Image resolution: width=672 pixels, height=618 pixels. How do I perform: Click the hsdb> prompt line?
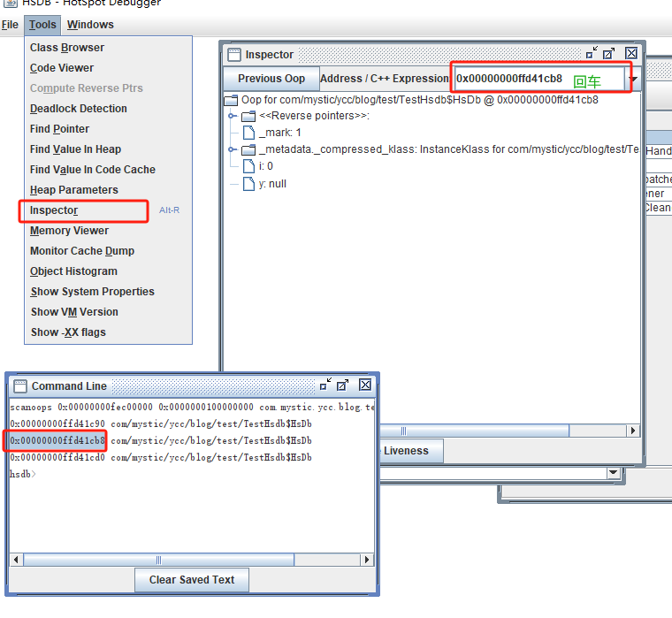pyautogui.click(x=22, y=475)
